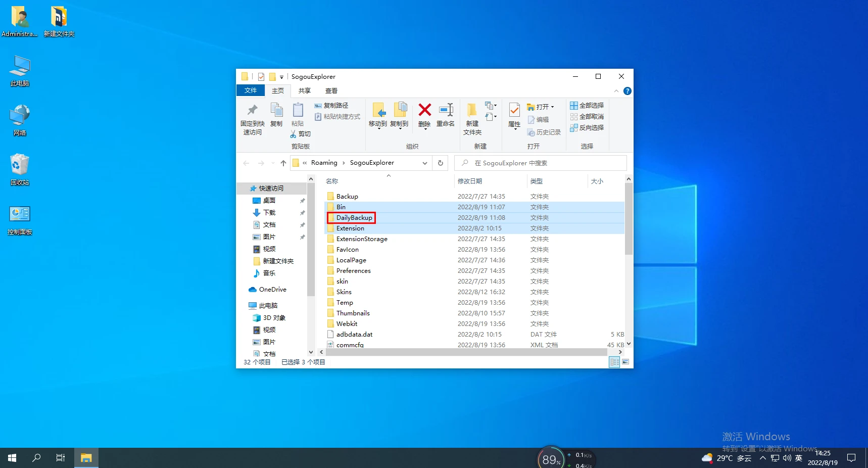Click Paste shortcut (粘贴快捷方式)

coord(337,117)
